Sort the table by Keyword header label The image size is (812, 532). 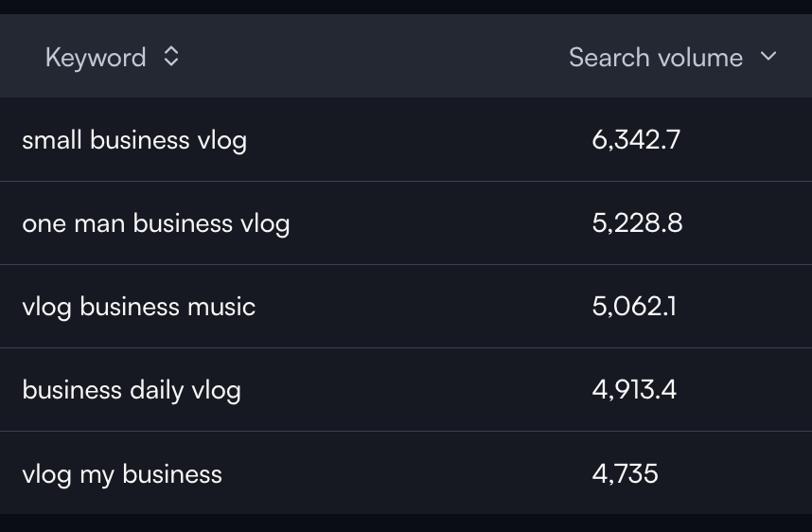click(96, 58)
